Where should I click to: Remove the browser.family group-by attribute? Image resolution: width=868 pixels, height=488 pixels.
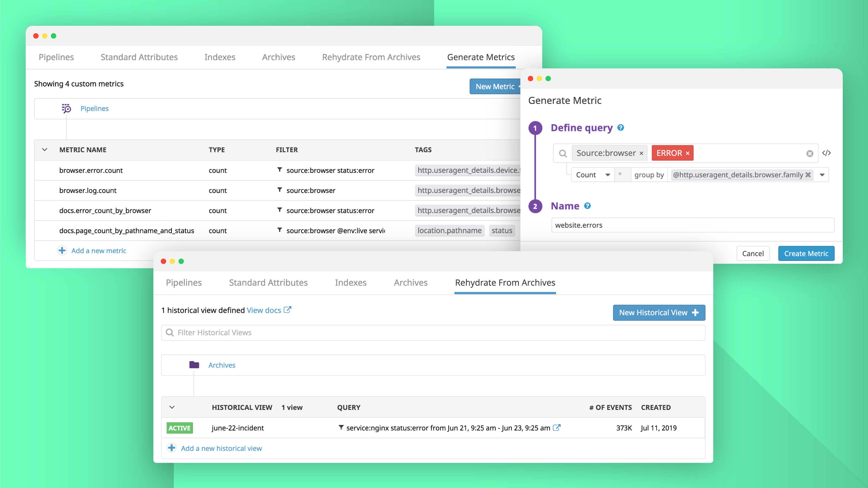(808, 174)
